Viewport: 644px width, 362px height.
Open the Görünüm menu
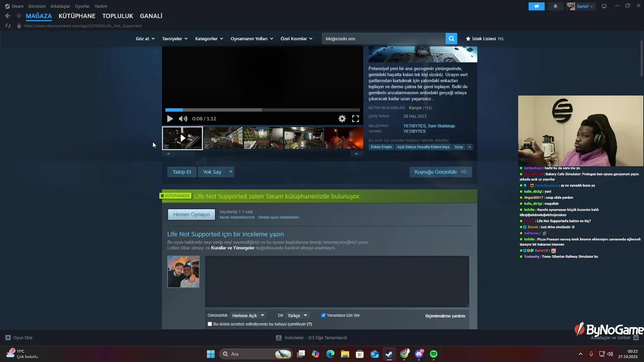(37, 6)
